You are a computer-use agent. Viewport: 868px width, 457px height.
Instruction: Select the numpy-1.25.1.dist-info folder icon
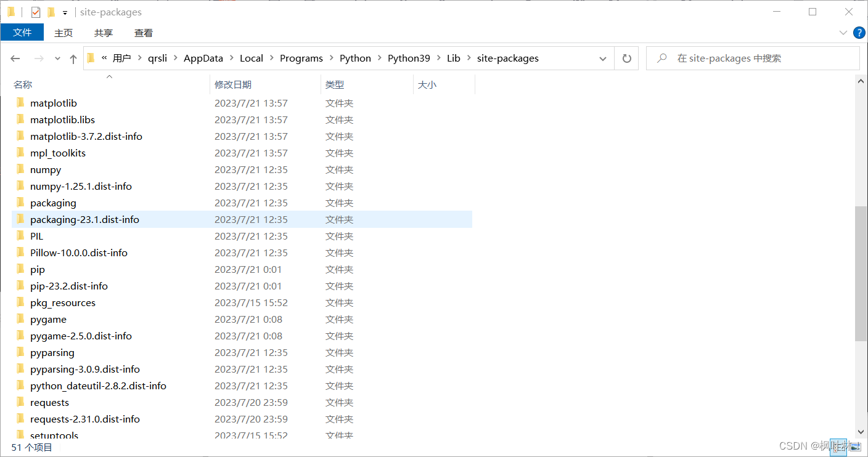(x=20, y=186)
